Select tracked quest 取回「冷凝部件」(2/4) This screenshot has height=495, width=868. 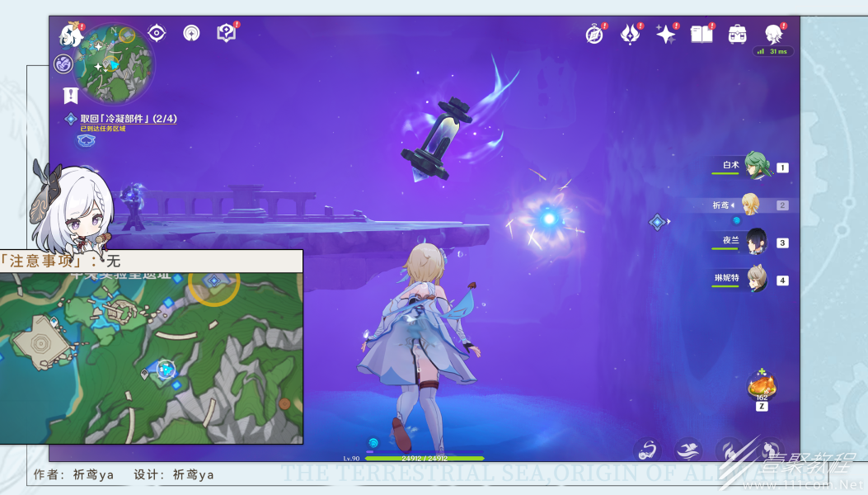[128, 119]
